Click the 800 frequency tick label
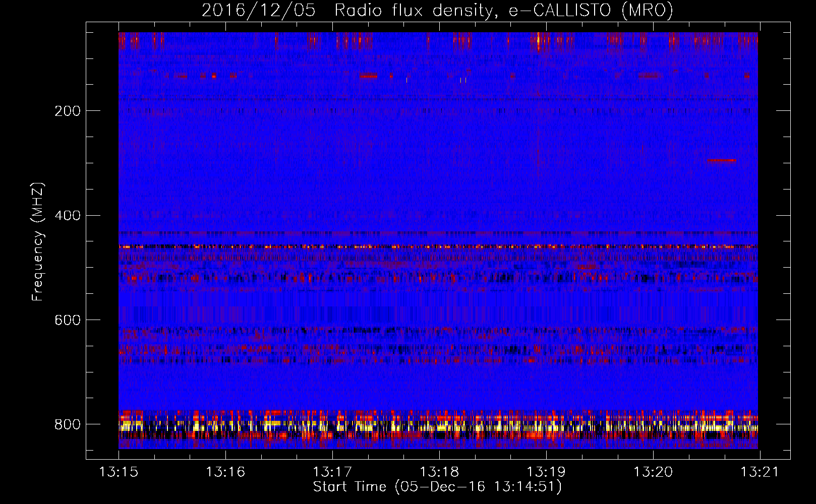This screenshot has width=816, height=504. click(68, 424)
